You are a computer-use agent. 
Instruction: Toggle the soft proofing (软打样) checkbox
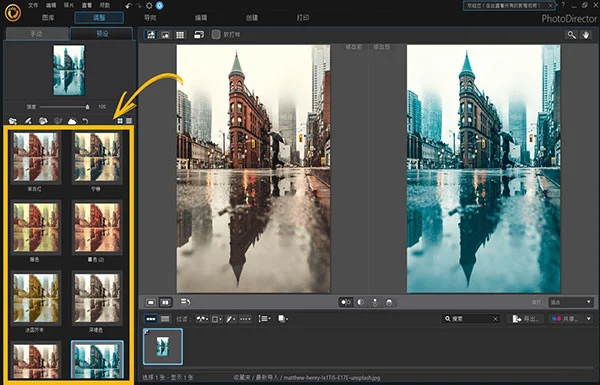pos(216,35)
